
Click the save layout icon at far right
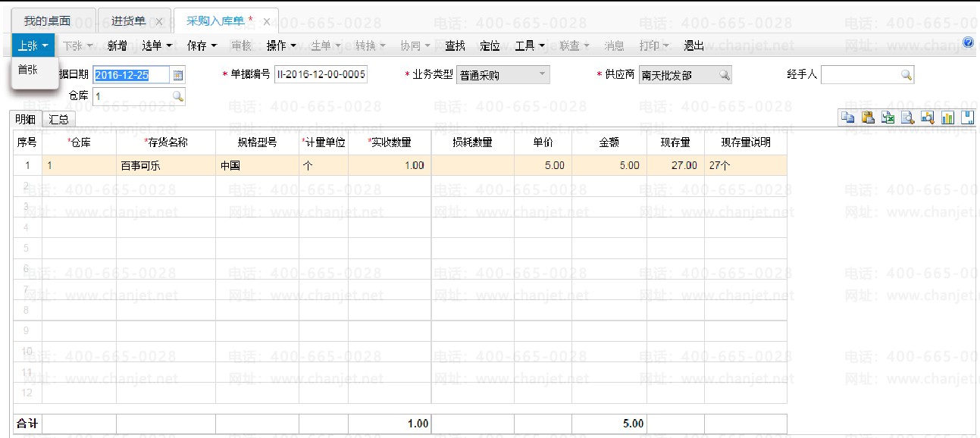(967, 117)
